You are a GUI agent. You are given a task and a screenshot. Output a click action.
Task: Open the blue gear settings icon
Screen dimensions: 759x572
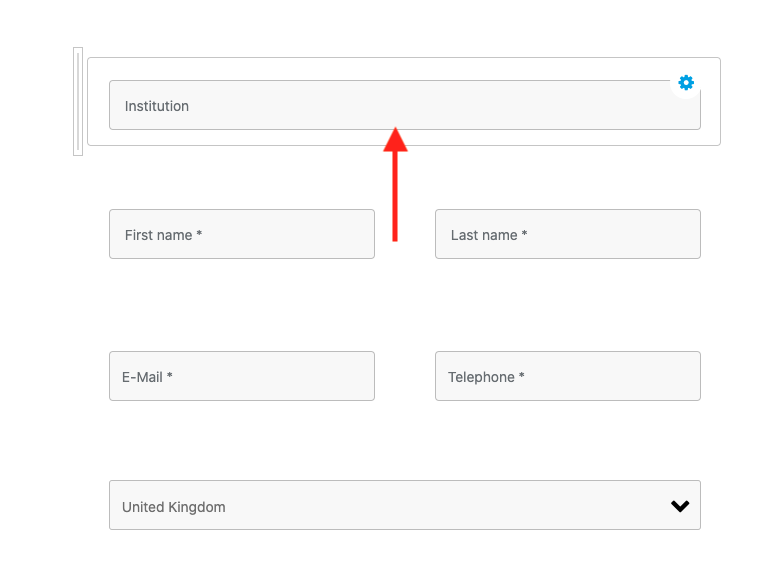coord(685,83)
